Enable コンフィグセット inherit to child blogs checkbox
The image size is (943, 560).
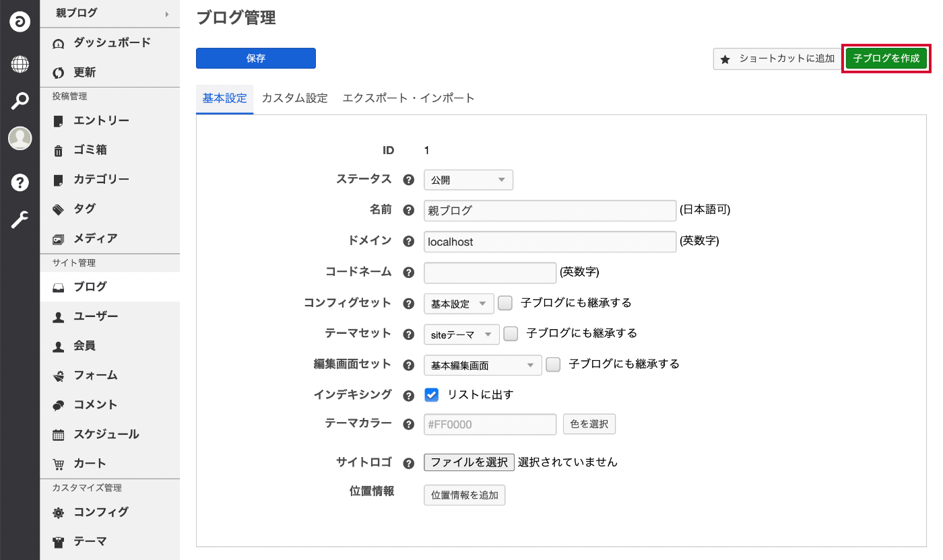click(505, 303)
